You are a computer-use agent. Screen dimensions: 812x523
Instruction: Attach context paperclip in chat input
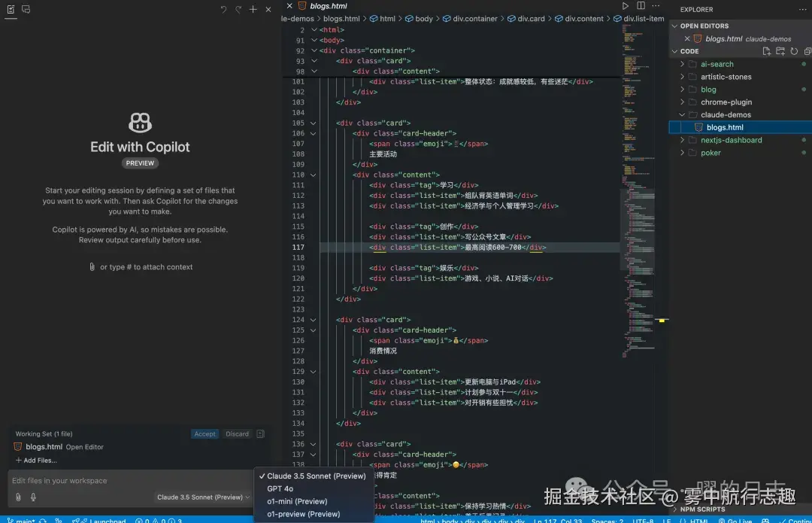pyautogui.click(x=18, y=497)
